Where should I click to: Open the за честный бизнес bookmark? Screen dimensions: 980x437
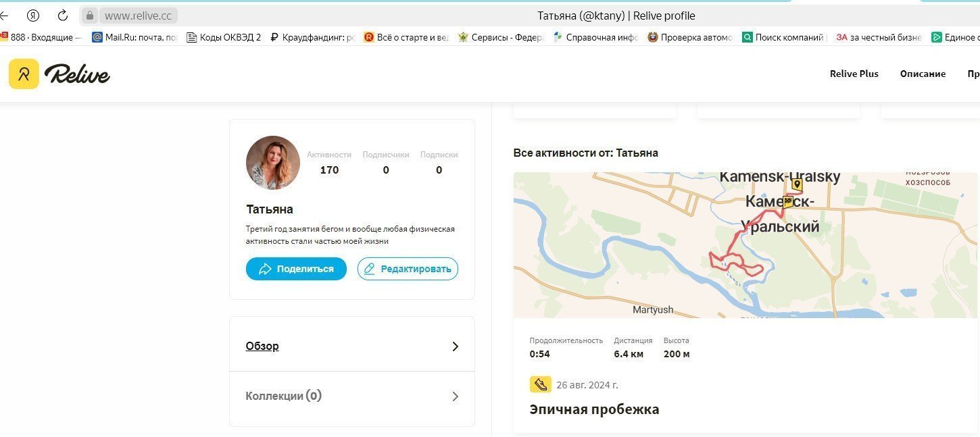tap(879, 37)
